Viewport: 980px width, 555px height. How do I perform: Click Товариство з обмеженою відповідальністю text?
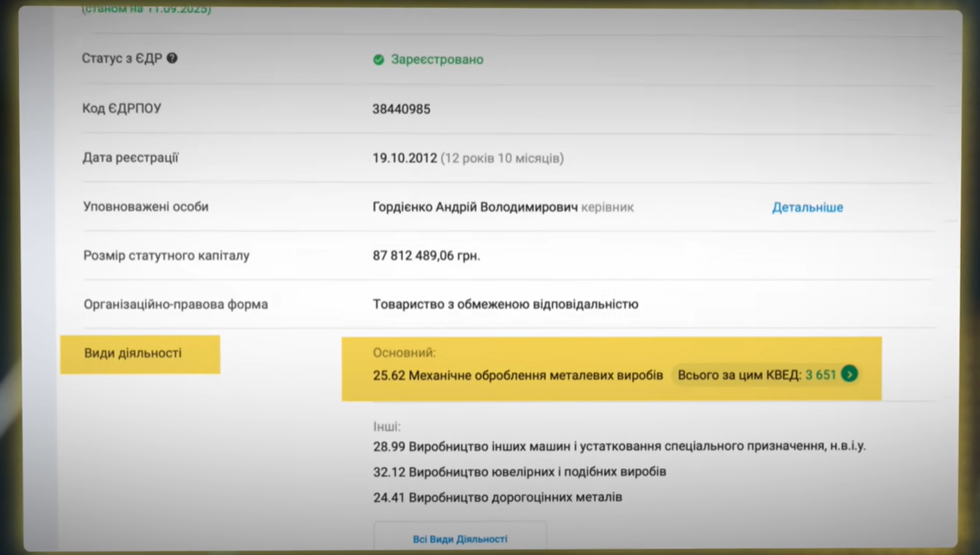[x=505, y=305]
